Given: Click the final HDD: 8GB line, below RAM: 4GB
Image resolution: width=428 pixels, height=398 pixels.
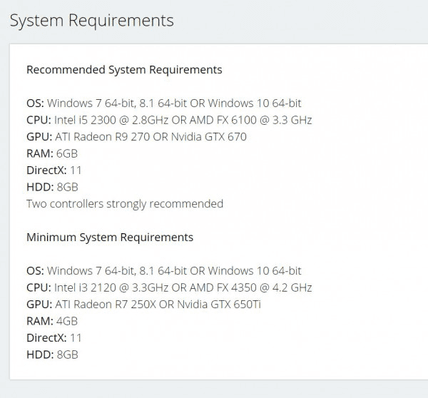Looking at the screenshot, I should (52, 355).
